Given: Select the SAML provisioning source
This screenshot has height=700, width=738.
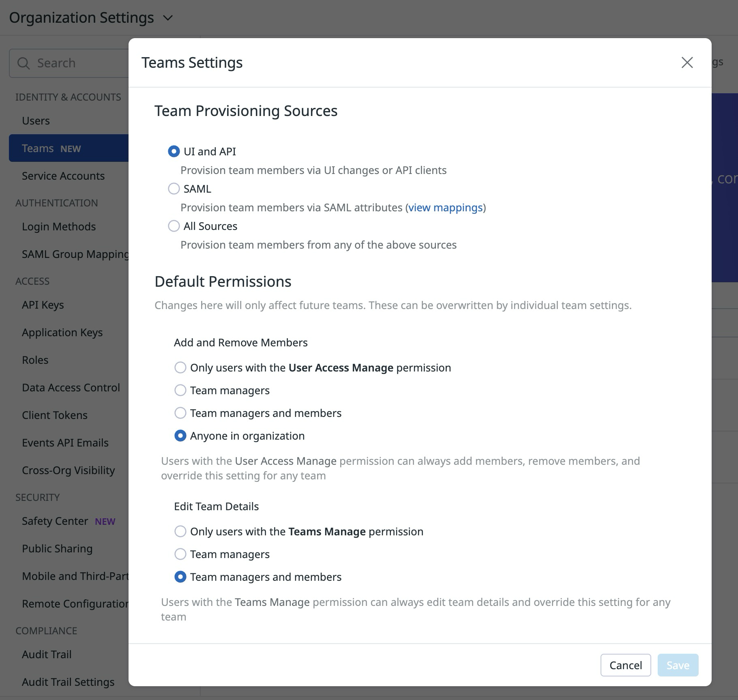Looking at the screenshot, I should point(174,189).
